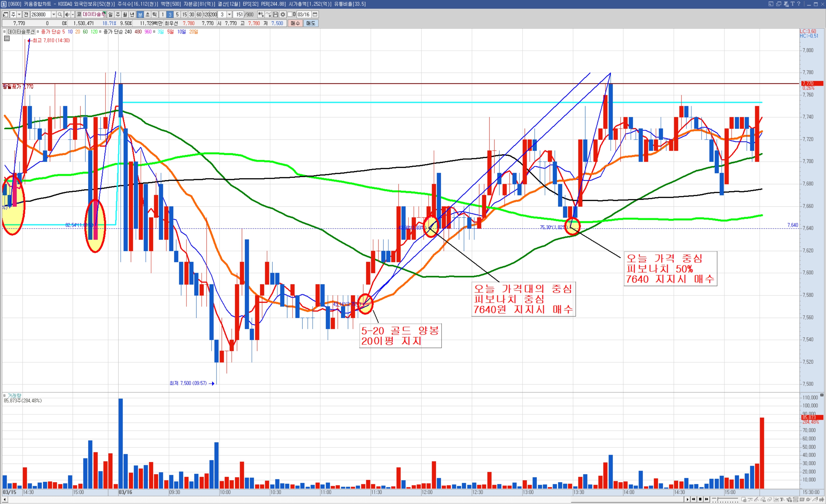Click the stop playback button
This screenshot has height=504, width=826.
coord(700,499)
